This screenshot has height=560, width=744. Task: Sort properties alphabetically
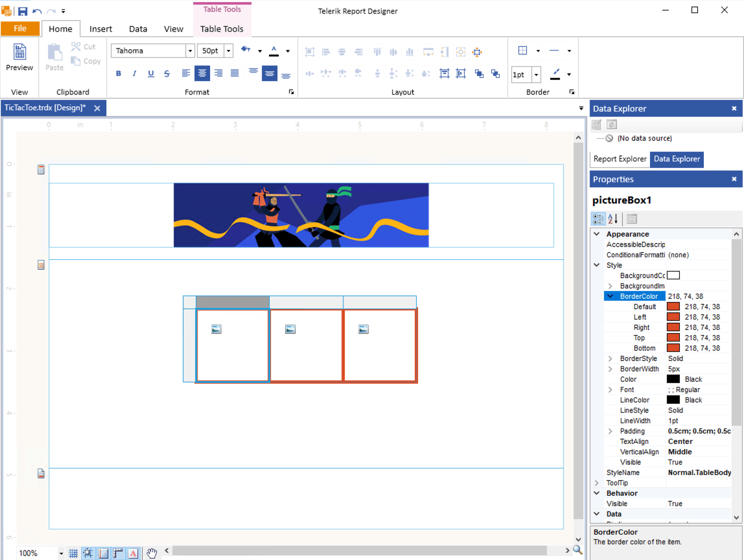[613, 219]
